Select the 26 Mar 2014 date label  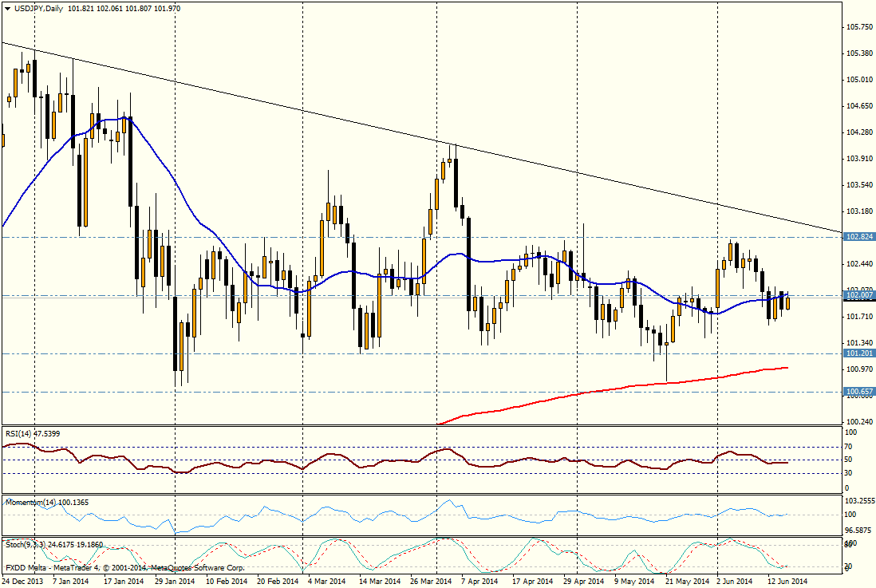coord(432,582)
